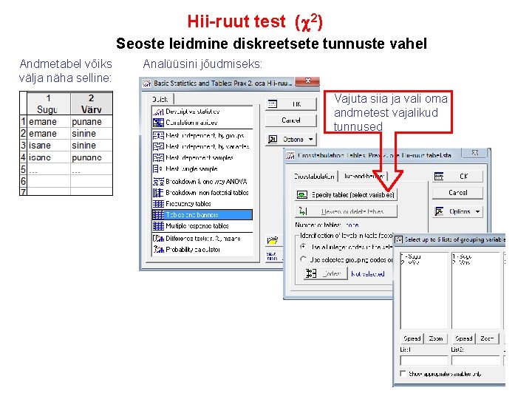Click Cancel in Basic Statistics dialog

(291, 120)
